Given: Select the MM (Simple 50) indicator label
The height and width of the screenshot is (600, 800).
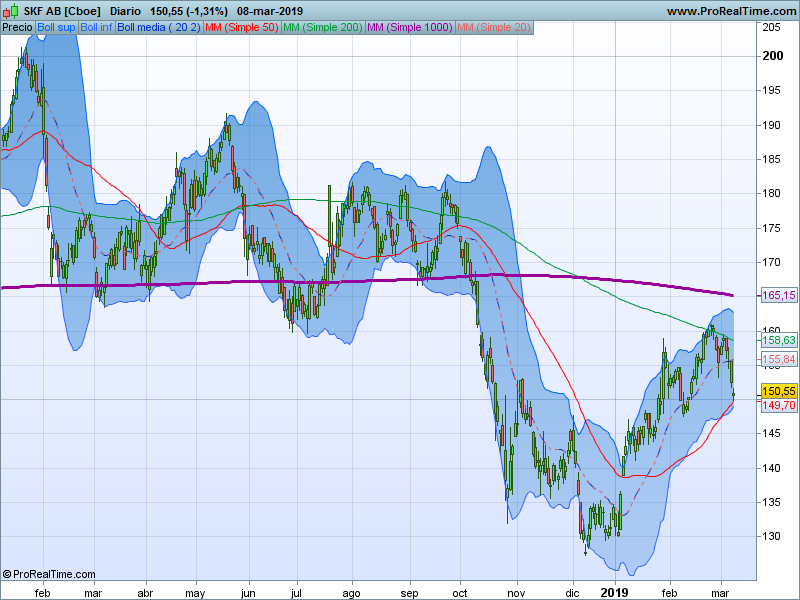Looking at the screenshot, I should (x=242, y=28).
